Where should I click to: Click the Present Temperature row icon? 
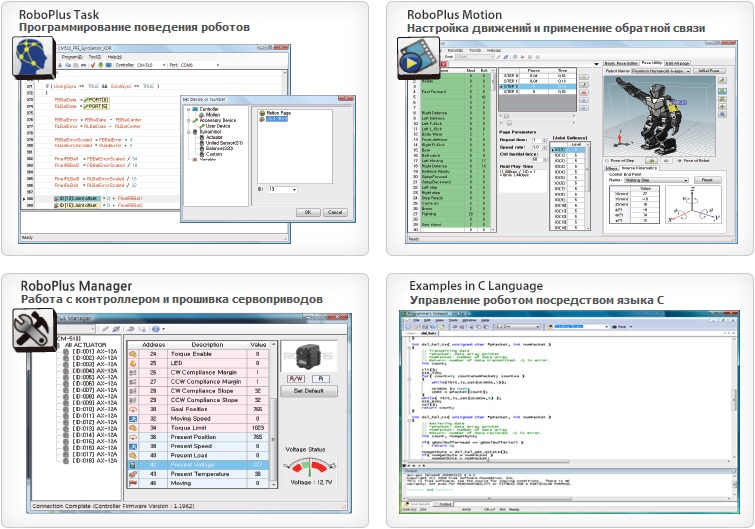click(133, 474)
